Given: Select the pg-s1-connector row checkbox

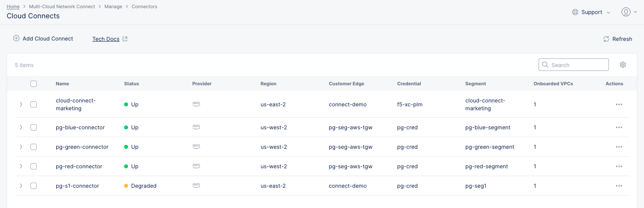Looking at the screenshot, I should pos(34,186).
